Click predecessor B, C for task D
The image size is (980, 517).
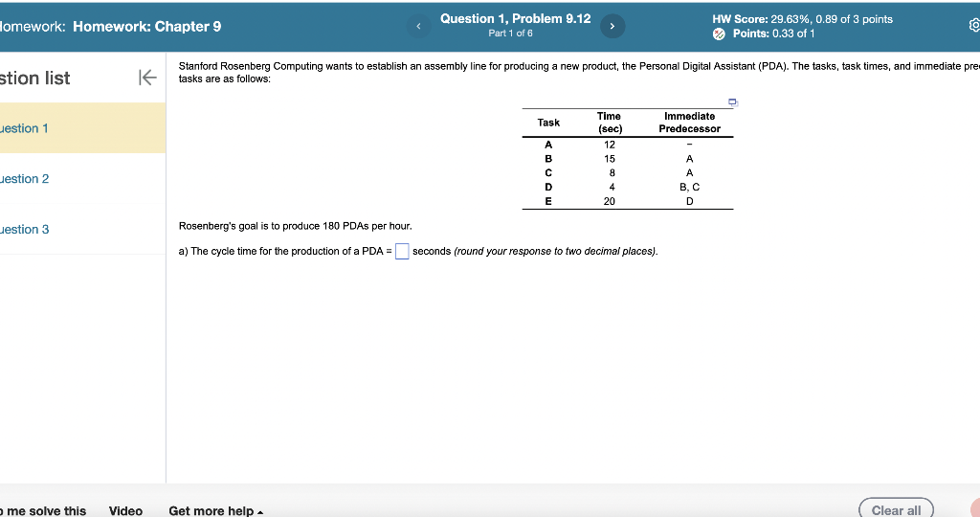pyautogui.click(x=689, y=187)
